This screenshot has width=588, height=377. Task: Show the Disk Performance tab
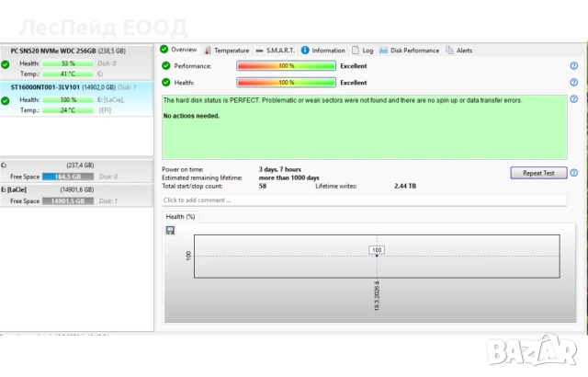pyautogui.click(x=410, y=51)
